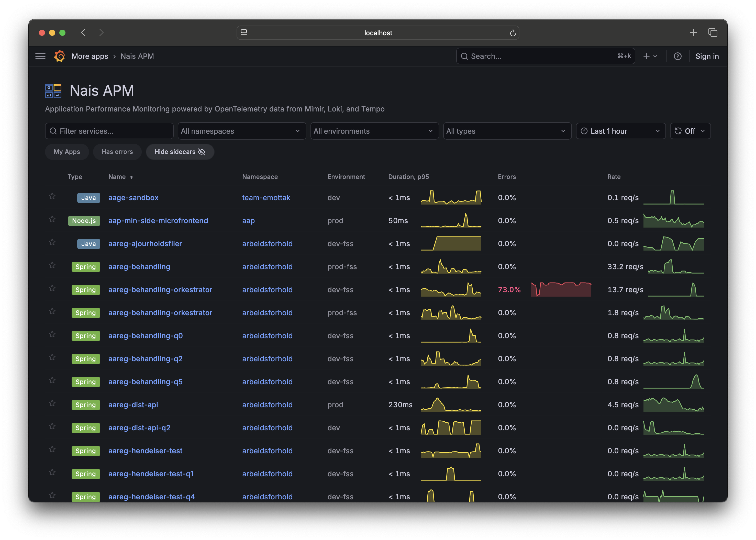This screenshot has height=540, width=756.
Task: Click aareg-dist-api duration sparkline chart
Action: click(451, 404)
